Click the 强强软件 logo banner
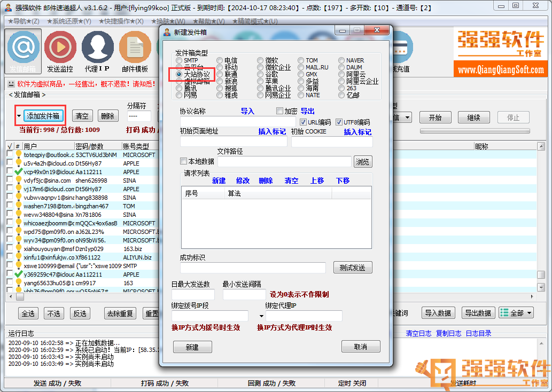The height and width of the screenshot is (392, 552). 501,53
